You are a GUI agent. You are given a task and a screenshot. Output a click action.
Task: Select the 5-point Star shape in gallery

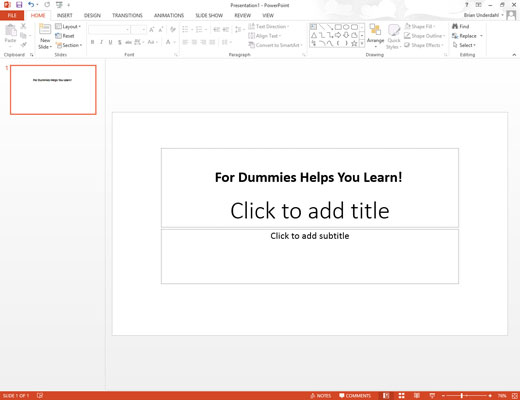(354, 43)
